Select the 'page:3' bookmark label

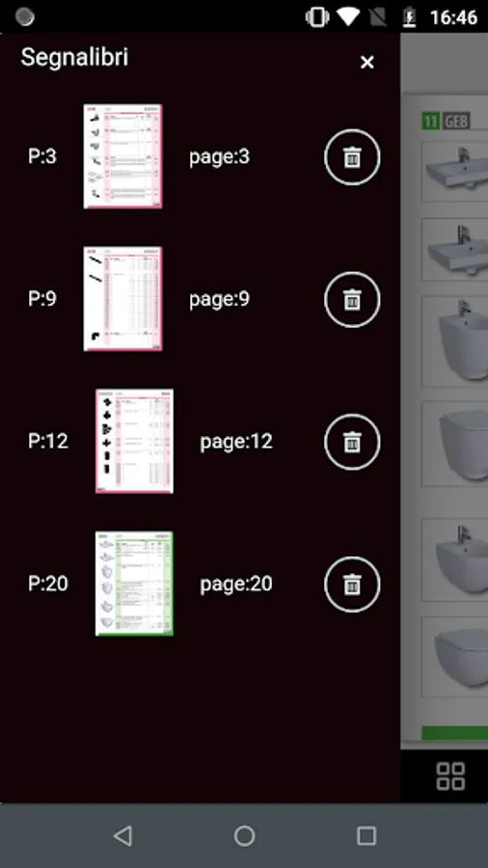pyautogui.click(x=219, y=157)
